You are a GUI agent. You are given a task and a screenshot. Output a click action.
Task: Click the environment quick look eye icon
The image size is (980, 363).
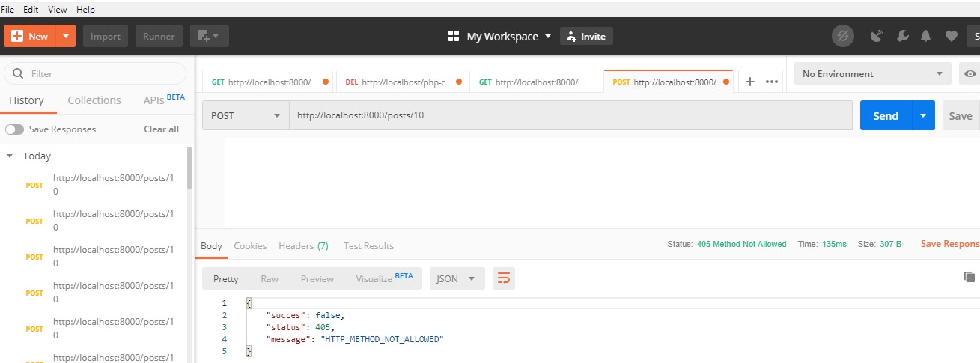point(970,74)
